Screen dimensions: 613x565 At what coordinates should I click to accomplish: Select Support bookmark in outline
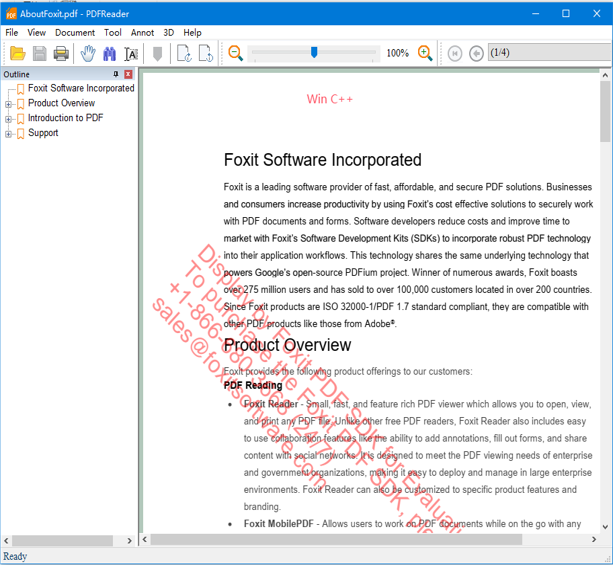43,133
